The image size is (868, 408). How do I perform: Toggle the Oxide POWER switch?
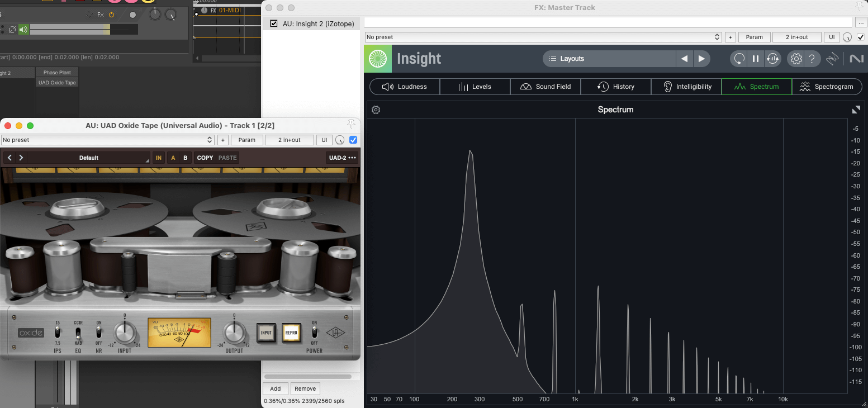(x=314, y=332)
